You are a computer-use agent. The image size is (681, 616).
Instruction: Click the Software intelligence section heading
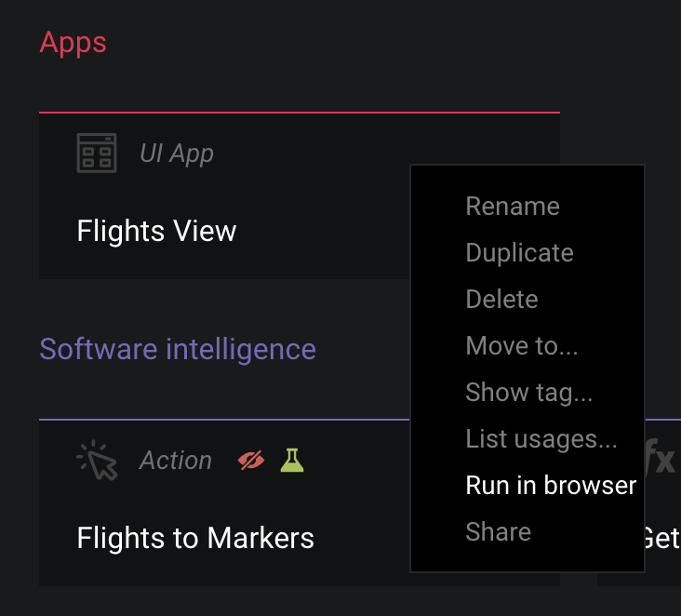(x=178, y=350)
